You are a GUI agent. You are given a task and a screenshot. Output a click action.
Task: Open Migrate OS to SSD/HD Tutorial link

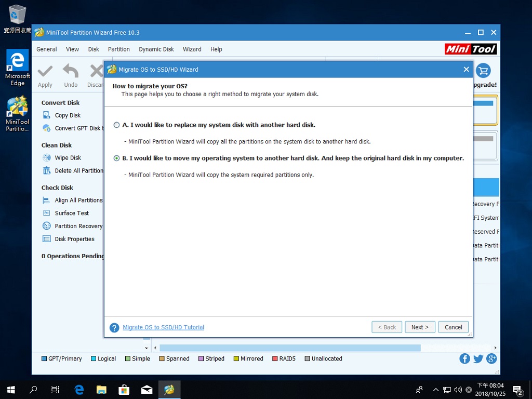coord(163,327)
